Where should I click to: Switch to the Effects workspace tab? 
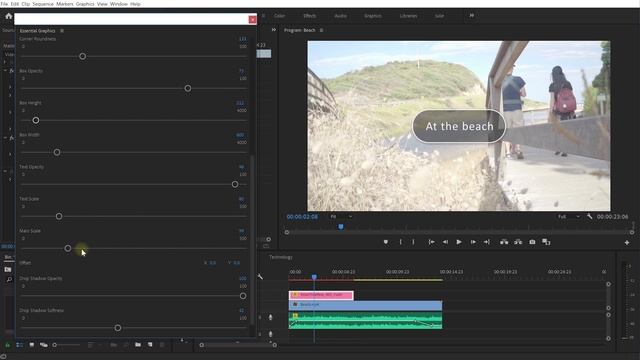click(310, 16)
